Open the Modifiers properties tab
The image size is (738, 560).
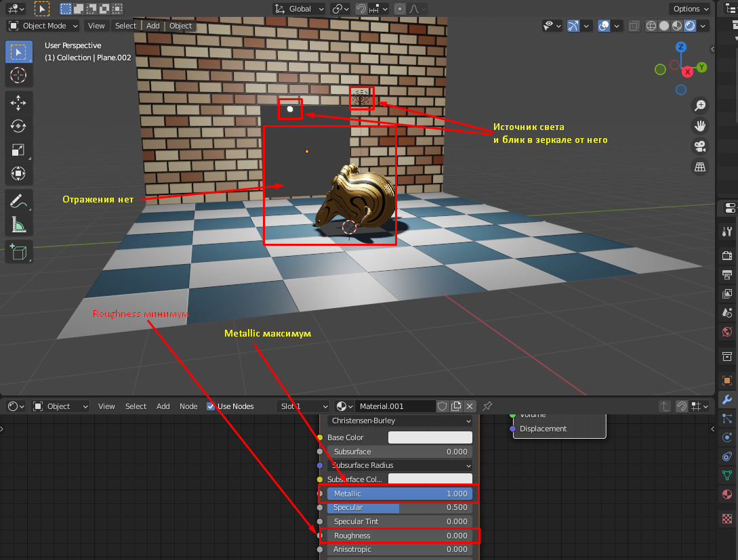tap(727, 400)
